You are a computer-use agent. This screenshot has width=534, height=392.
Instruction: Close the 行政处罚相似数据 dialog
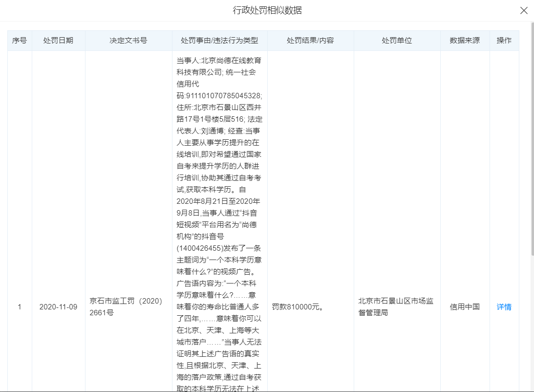(524, 10)
